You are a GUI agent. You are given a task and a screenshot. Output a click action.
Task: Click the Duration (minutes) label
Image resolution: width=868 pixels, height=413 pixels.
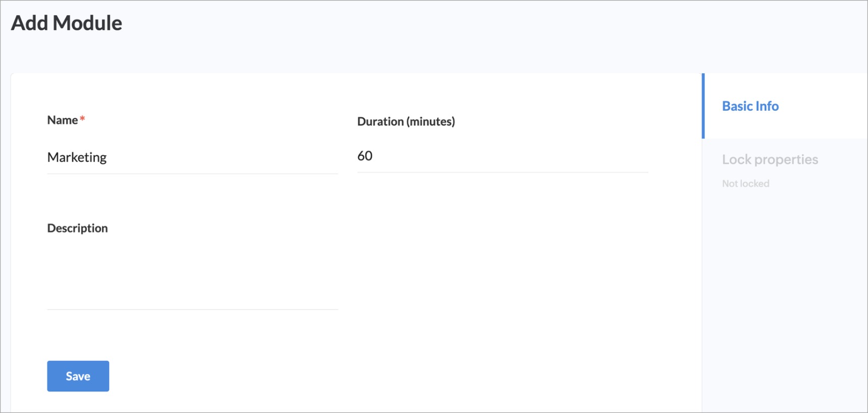pos(406,121)
